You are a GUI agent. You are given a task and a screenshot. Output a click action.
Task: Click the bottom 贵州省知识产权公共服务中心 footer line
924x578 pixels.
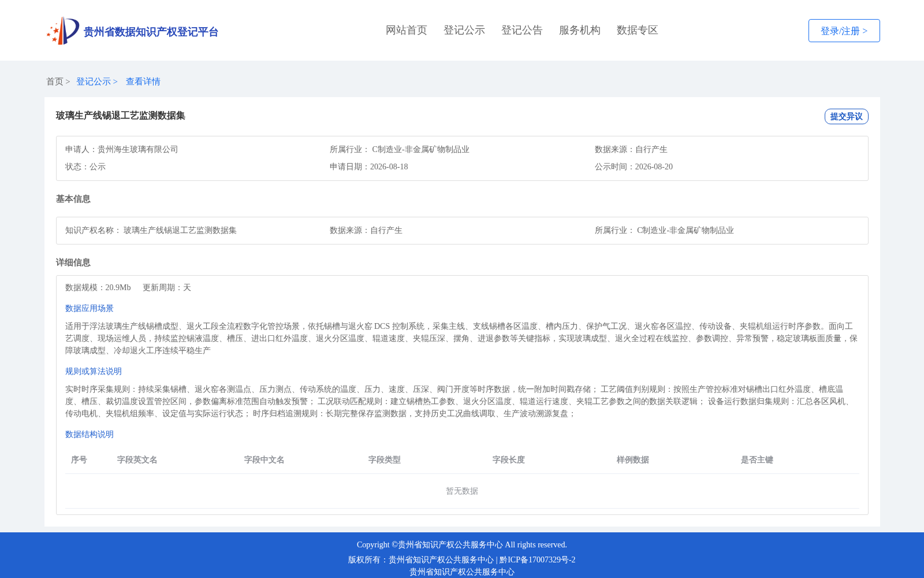462,572
